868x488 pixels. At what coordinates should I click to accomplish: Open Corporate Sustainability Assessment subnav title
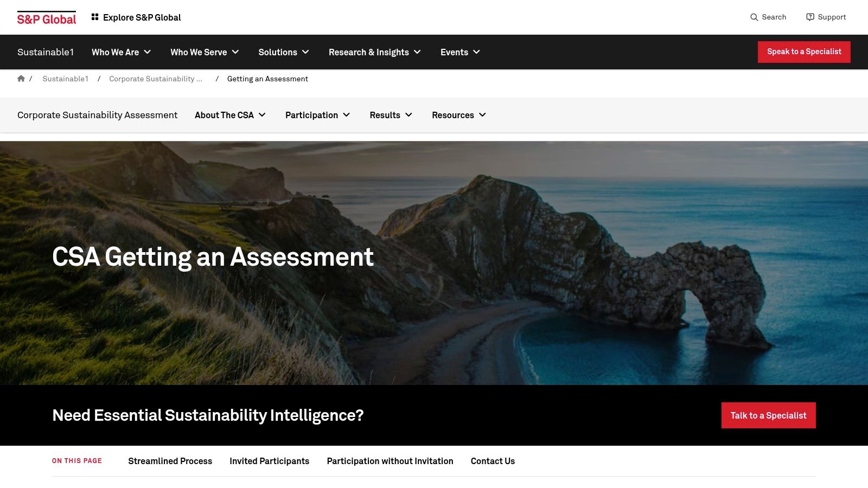[97, 115]
